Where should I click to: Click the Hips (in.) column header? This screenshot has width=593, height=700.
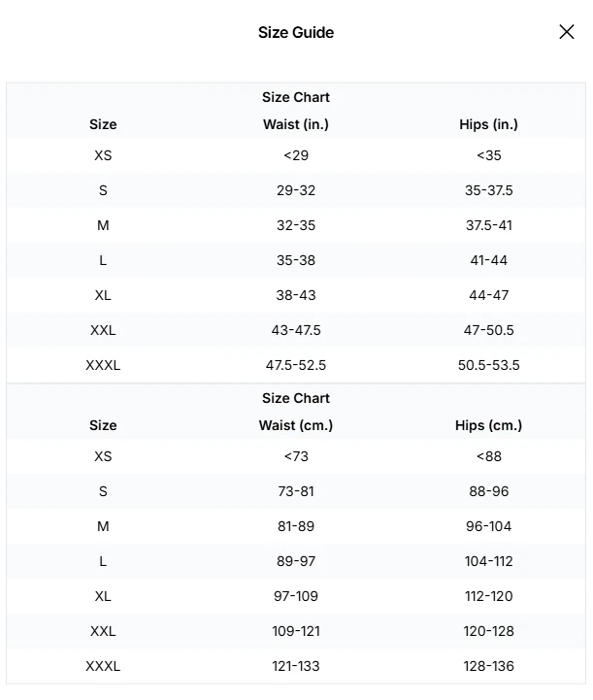point(488,124)
